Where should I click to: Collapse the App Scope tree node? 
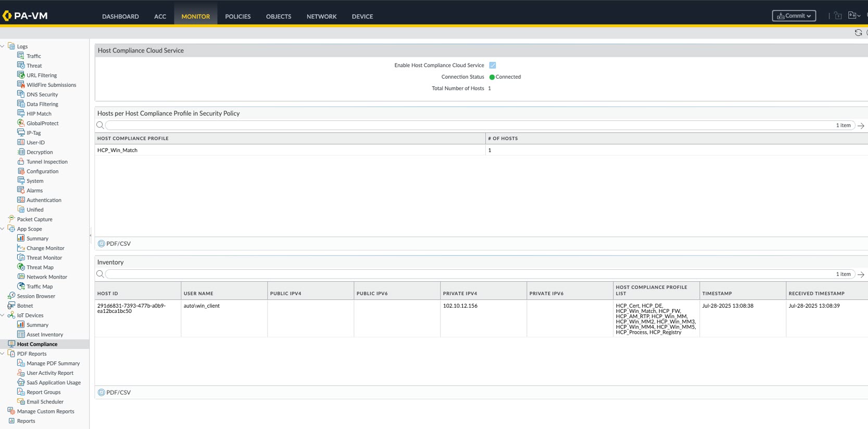pyautogui.click(x=3, y=229)
